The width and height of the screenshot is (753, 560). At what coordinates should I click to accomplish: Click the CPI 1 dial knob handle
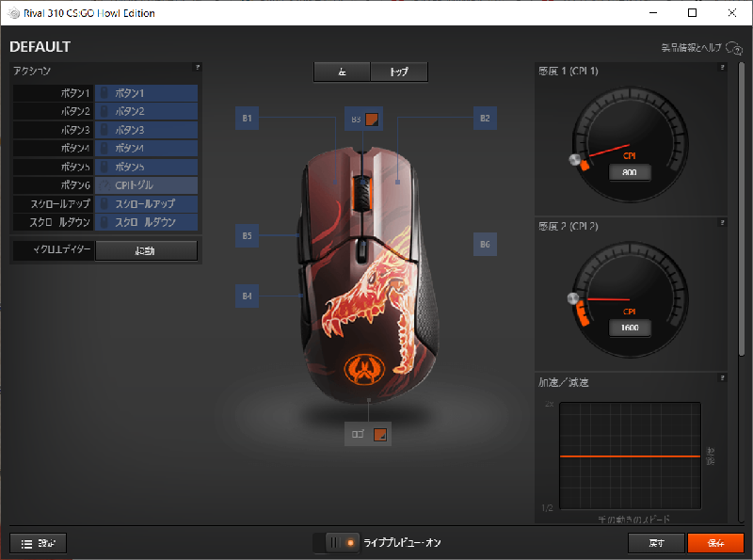(574, 160)
